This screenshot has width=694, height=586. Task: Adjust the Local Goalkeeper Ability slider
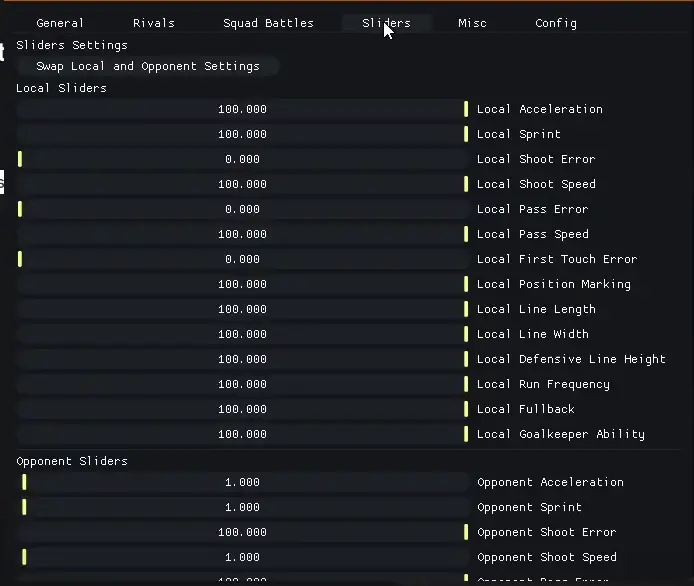point(243,434)
